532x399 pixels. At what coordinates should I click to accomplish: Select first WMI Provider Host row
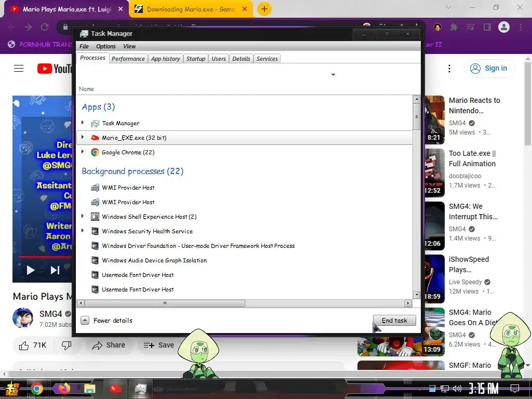coord(244,188)
